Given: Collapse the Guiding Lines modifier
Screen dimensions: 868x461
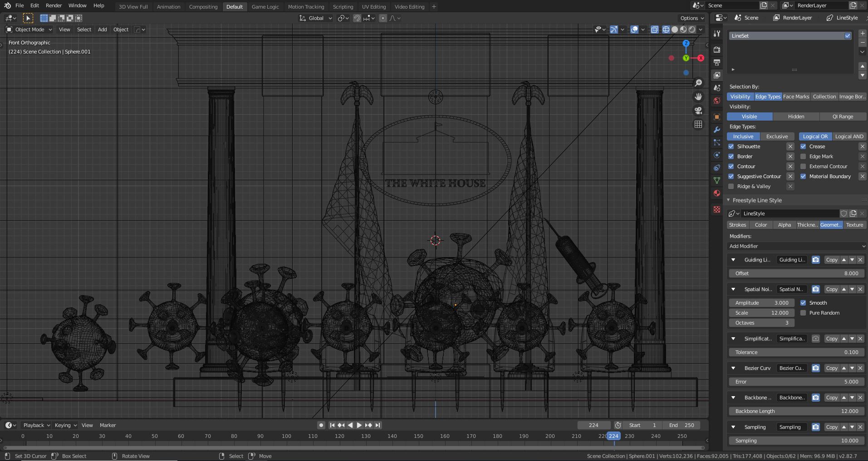Looking at the screenshot, I should tap(733, 260).
